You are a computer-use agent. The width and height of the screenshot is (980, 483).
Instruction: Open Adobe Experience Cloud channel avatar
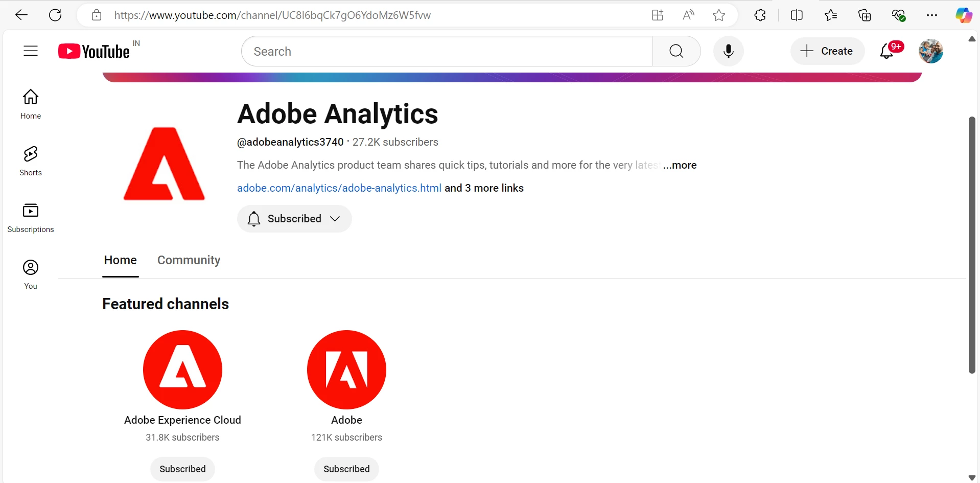pos(182,370)
